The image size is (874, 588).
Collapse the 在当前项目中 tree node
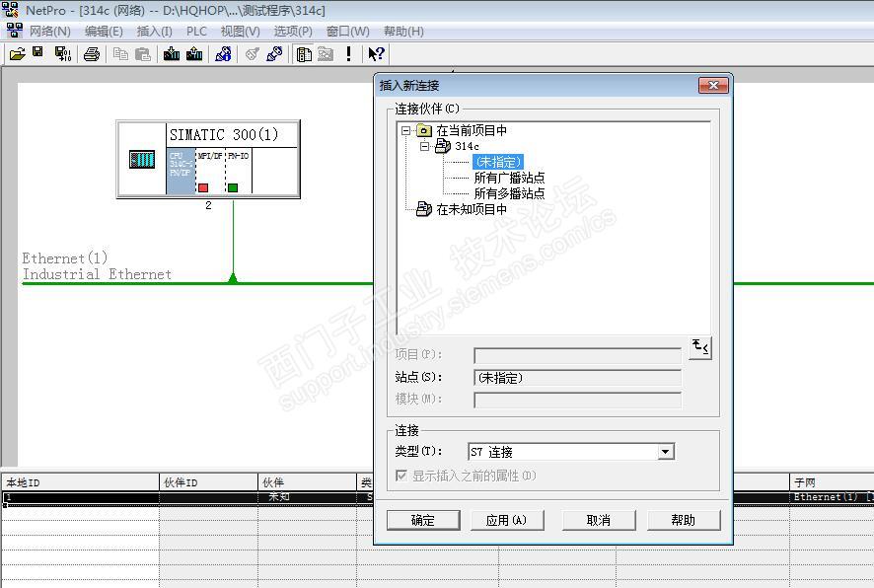point(405,130)
